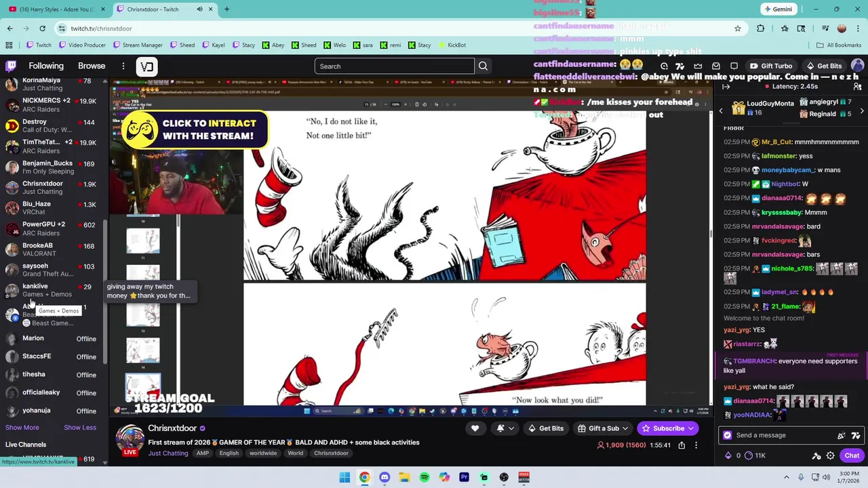Click the purple Chat send button
This screenshot has width=868, height=488.
point(852,455)
